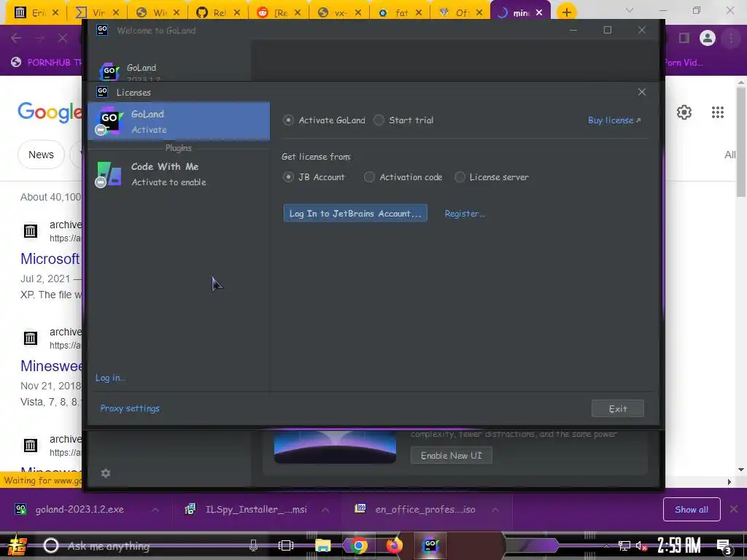Click Chrome back navigation arrow
Image resolution: width=747 pixels, height=560 pixels.
[16, 38]
